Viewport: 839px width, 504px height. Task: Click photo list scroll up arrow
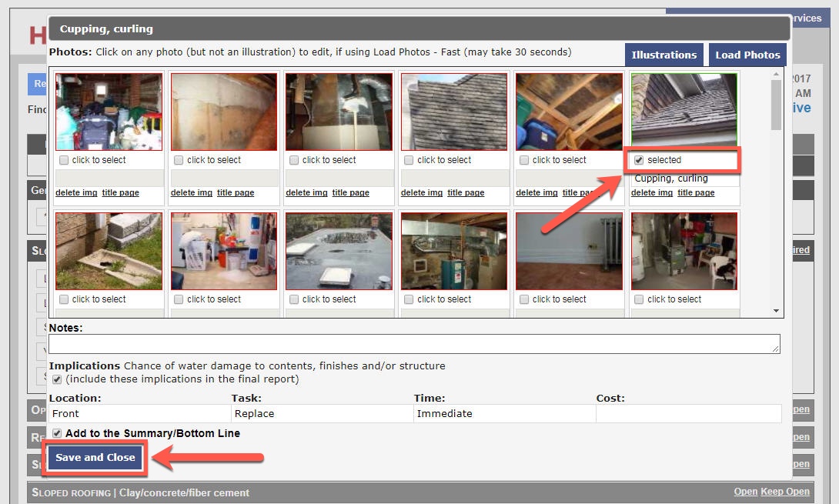pos(776,74)
